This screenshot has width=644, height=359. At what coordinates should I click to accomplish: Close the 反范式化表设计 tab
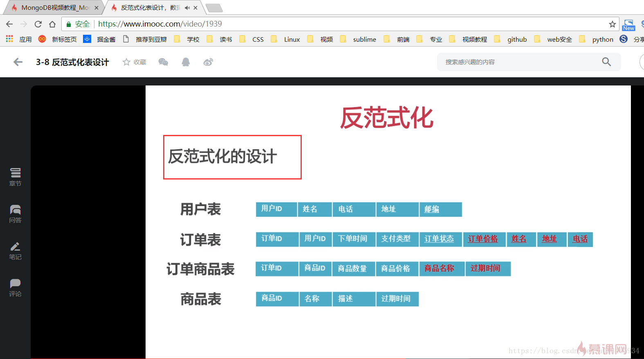coord(195,8)
